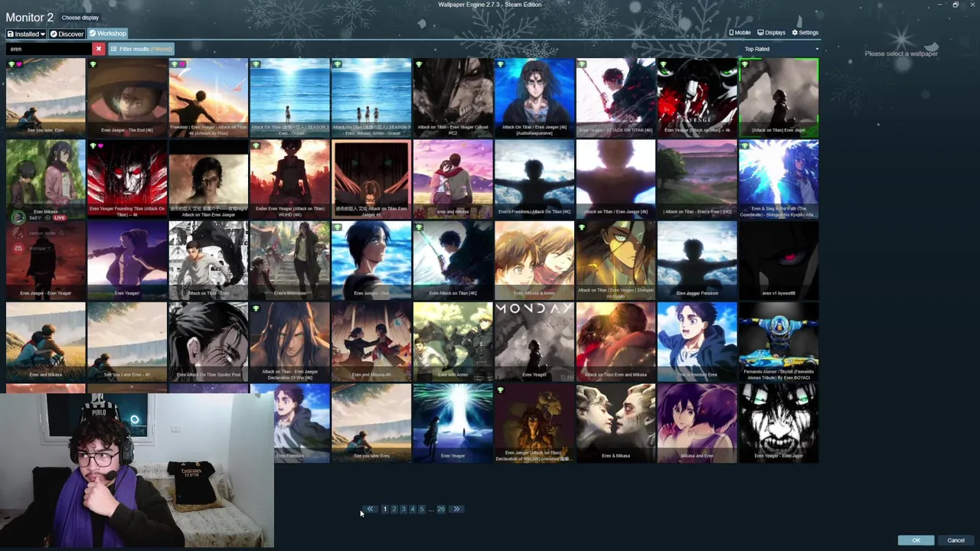The height and width of the screenshot is (551, 980).
Task: Select 'Eren Jaeger [4k] [AudioResponsive]' wallpaper
Action: click(534, 98)
